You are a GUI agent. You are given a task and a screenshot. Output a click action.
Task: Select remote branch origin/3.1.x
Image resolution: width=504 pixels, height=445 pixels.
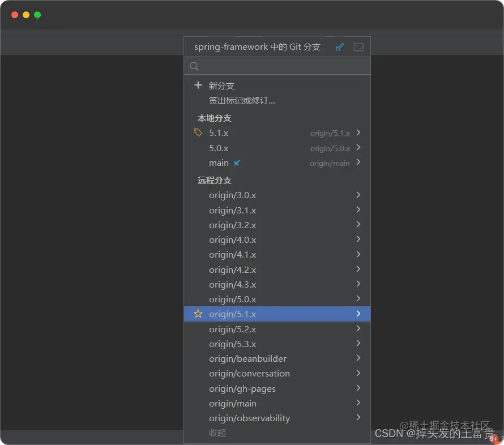point(232,211)
